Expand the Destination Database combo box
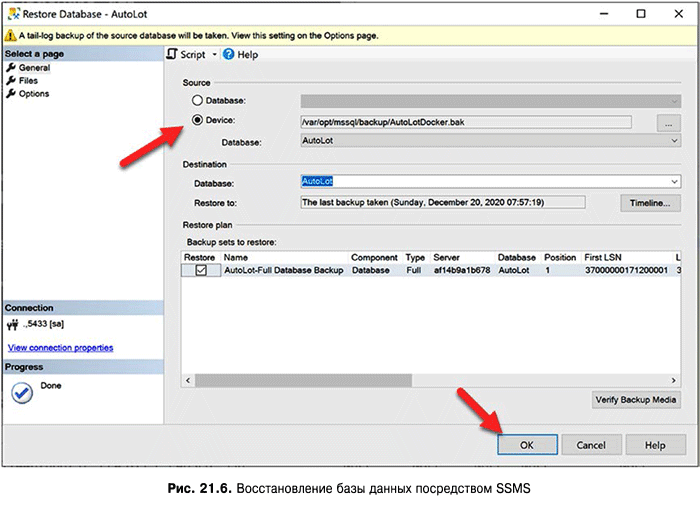 coord(675,182)
